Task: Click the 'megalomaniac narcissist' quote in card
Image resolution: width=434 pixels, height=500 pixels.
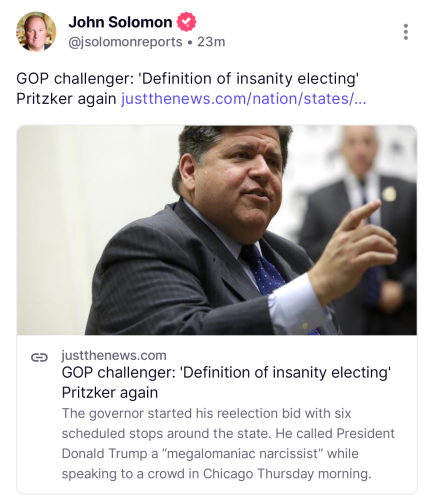Action: click(x=242, y=454)
